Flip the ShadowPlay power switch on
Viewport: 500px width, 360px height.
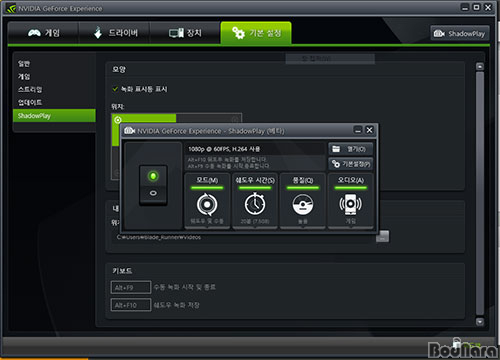[153, 176]
